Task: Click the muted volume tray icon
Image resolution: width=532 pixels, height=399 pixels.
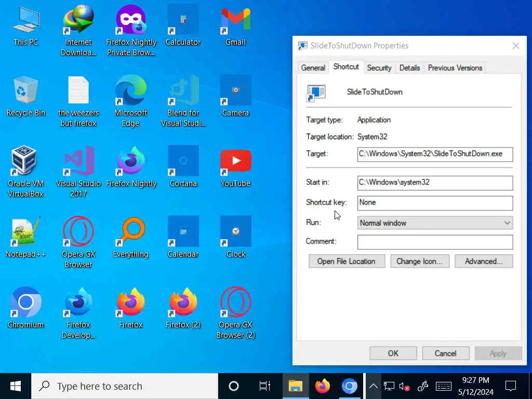Action: click(404, 386)
